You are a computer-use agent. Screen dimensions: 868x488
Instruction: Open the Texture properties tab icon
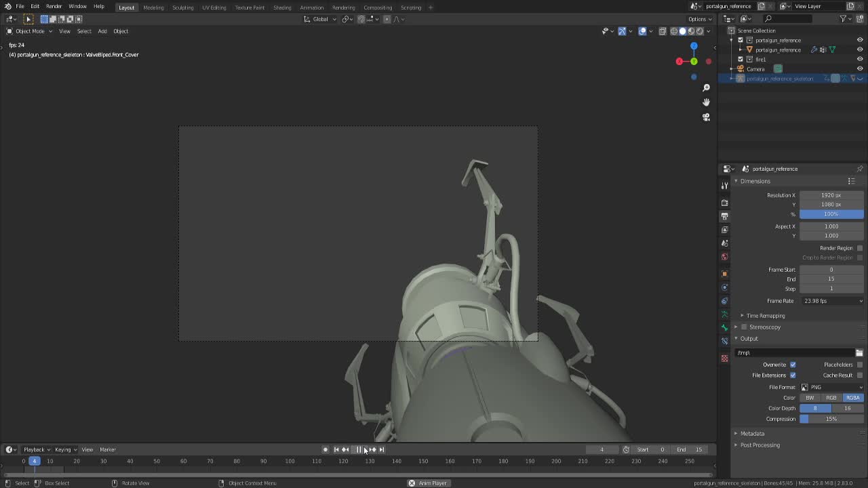pos(724,358)
